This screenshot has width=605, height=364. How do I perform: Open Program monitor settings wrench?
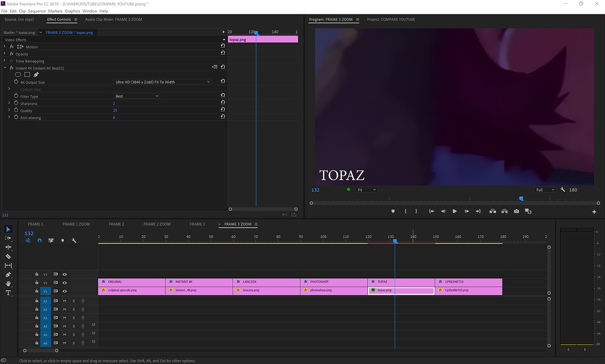(563, 190)
